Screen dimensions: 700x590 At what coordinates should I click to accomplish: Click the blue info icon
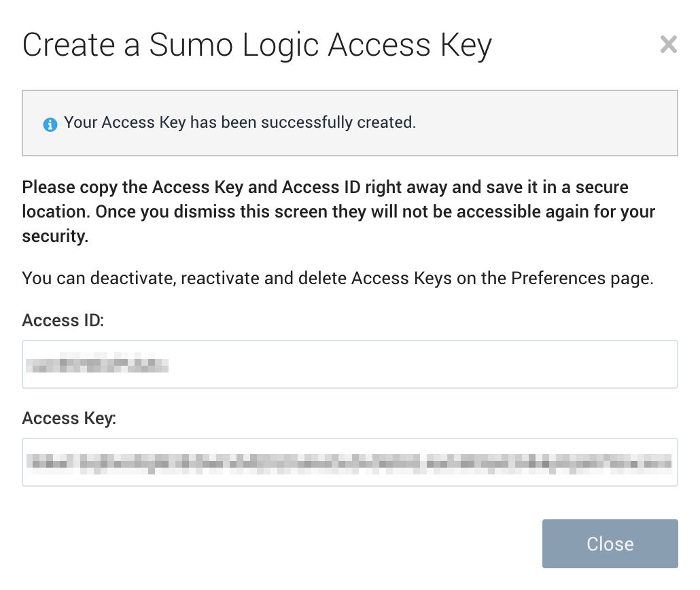(50, 124)
